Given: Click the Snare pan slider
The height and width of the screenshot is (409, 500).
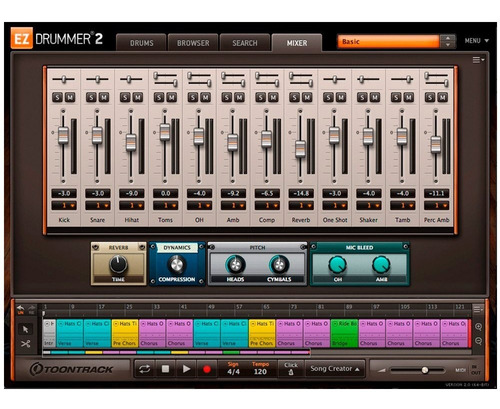Looking at the screenshot, I should pyautogui.click(x=97, y=79).
